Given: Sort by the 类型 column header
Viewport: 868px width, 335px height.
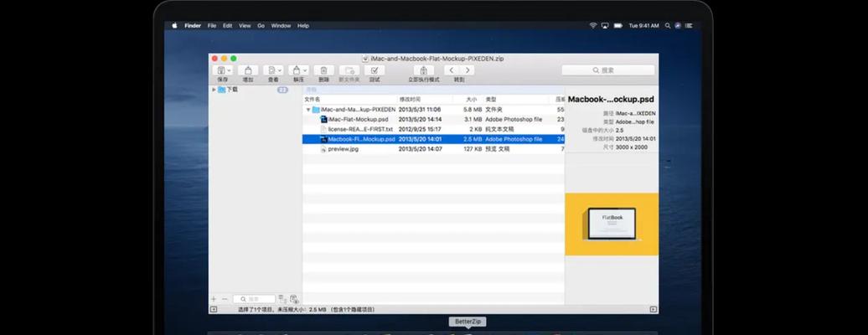Looking at the screenshot, I should [x=518, y=99].
